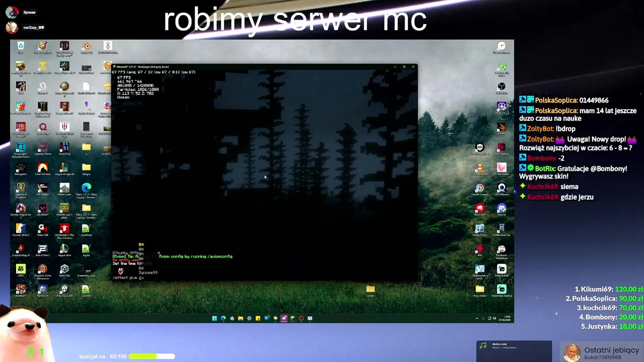Launch Discord from the desktop
Screen dimensions: 644x362
coord(502,210)
